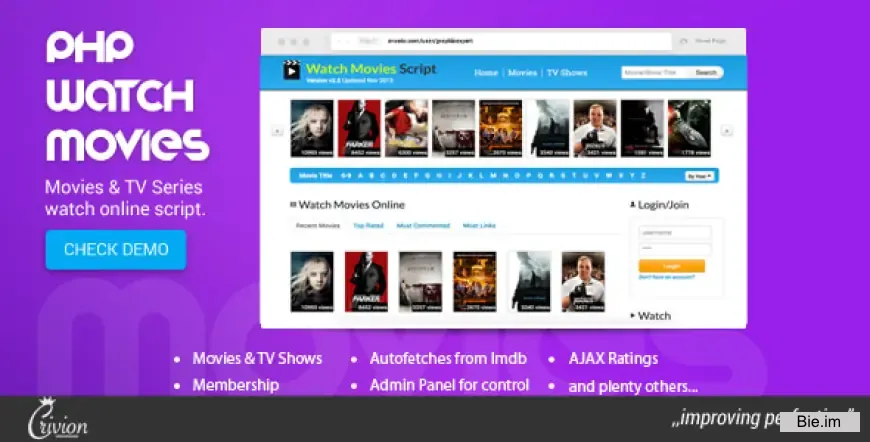
Task: Switch to the Most Commented tab
Action: pos(423,226)
